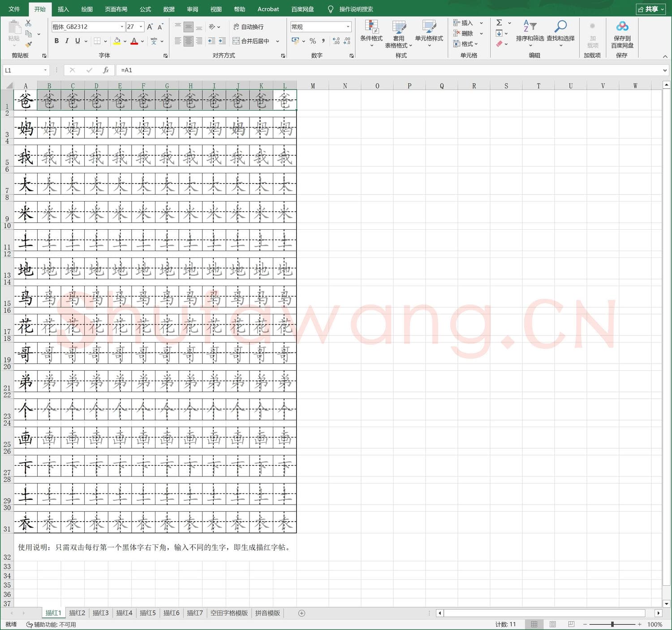672x630 pixels.
Task: Open the font color dropdown arrow
Action: point(142,41)
